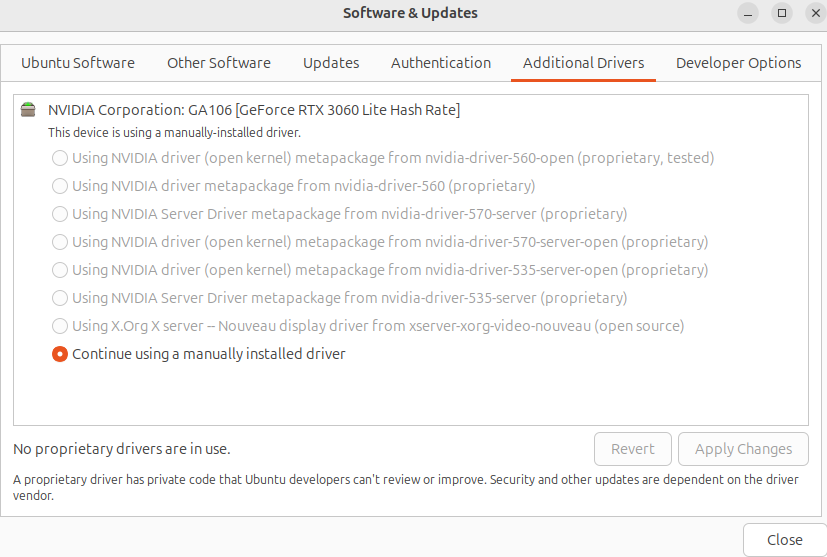This screenshot has height=557, width=827.
Task: Open the Authentication tab
Action: tap(441, 63)
